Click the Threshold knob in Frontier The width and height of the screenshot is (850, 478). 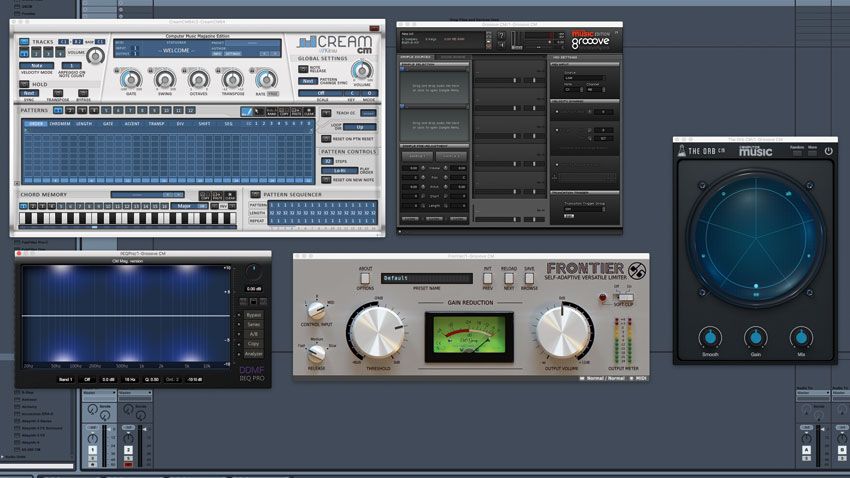(x=378, y=332)
